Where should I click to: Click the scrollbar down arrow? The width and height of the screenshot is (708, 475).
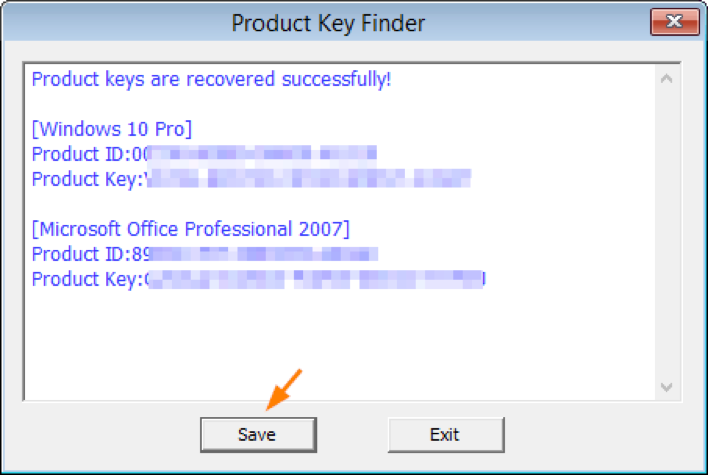coord(666,387)
